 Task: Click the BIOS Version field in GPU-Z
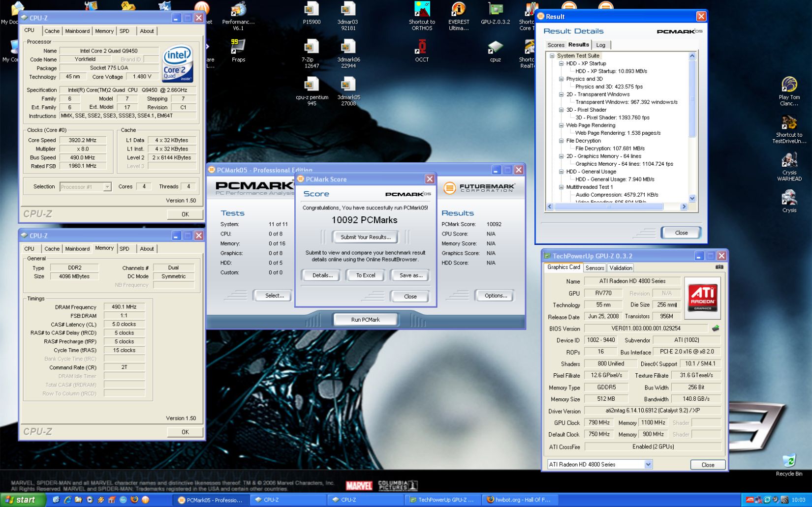point(646,328)
